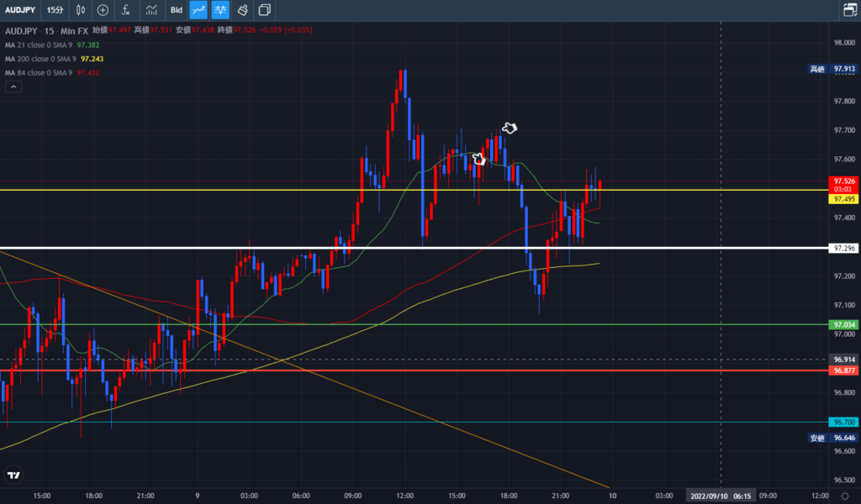This screenshot has width=861, height=504.
Task: Toggle the blue pulse line button
Action: point(220,10)
